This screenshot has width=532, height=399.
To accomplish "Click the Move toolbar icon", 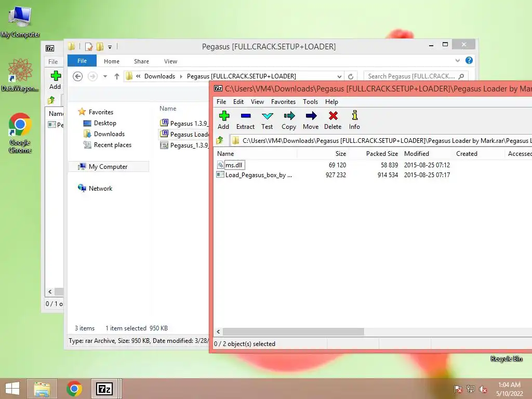I will pyautogui.click(x=311, y=120).
